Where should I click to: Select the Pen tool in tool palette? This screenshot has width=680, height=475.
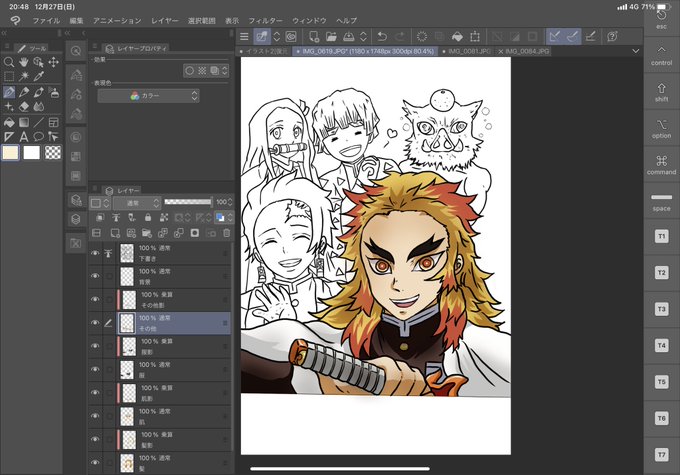click(x=9, y=92)
